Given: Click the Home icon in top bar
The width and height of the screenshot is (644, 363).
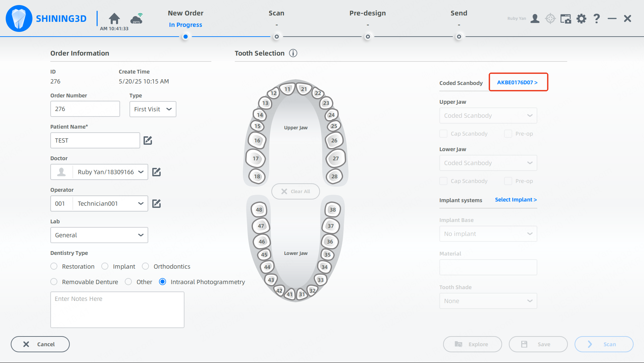Looking at the screenshot, I should pos(114,18).
